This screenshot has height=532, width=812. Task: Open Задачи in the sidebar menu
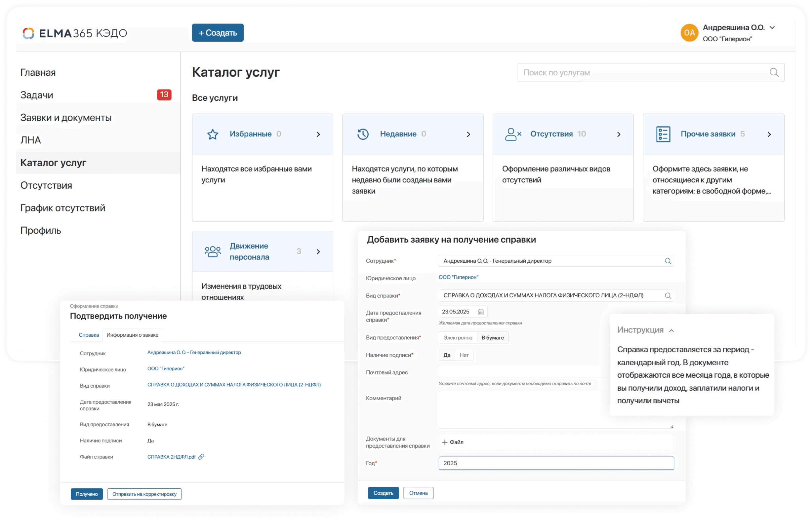37,95
